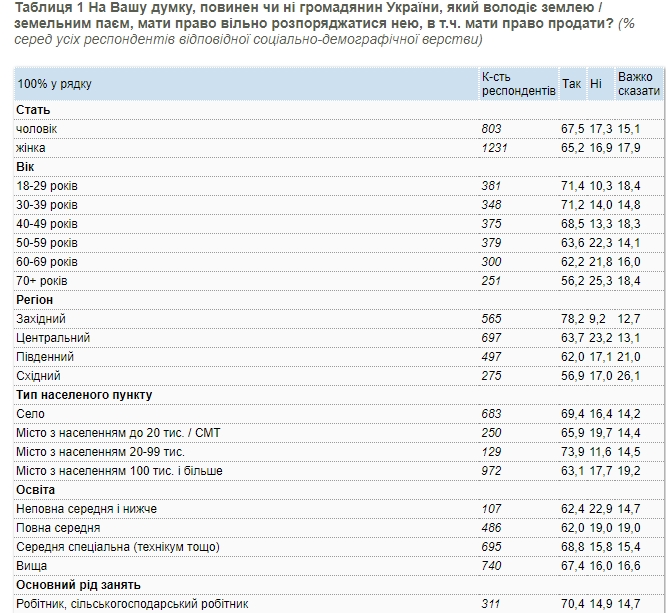Select the "Регіон" section heading
The width and height of the screenshot is (666, 613).
click(x=35, y=300)
